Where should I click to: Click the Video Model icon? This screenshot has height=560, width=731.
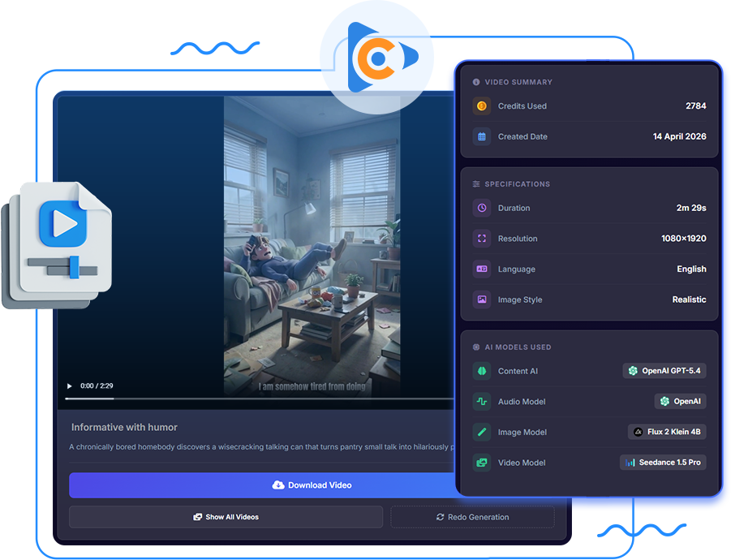coord(481,463)
